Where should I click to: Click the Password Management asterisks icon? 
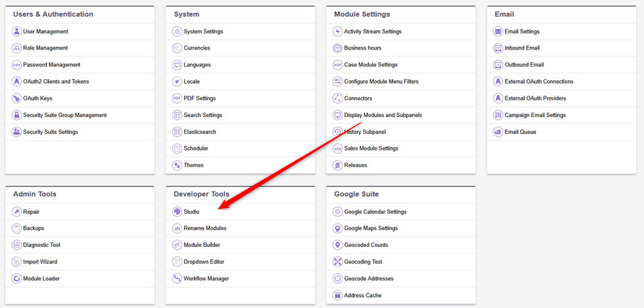click(x=17, y=65)
